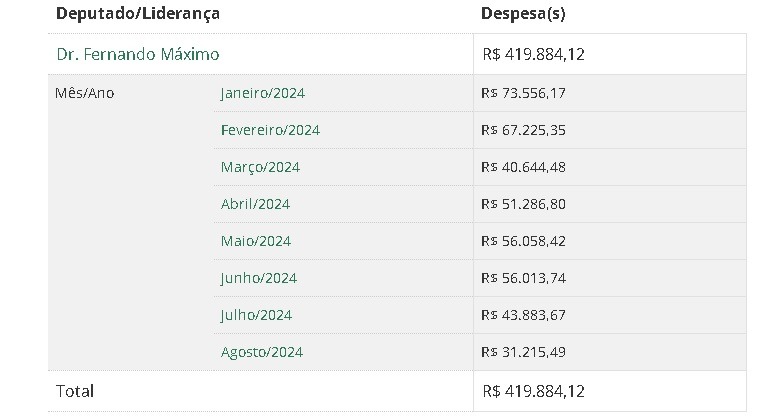
Task: Click the R$ 73.556,17 amount
Action: click(523, 93)
